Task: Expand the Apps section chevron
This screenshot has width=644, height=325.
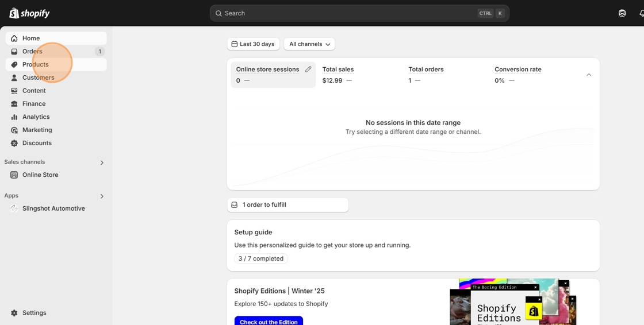Action: click(102, 196)
